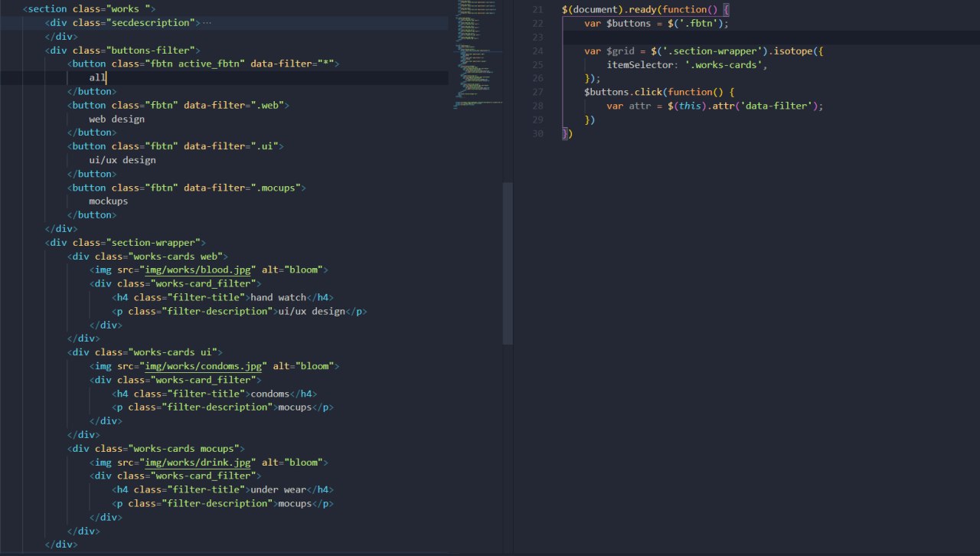This screenshot has width=980, height=556.
Task: Click line number 26 in the gutter
Action: coord(537,78)
